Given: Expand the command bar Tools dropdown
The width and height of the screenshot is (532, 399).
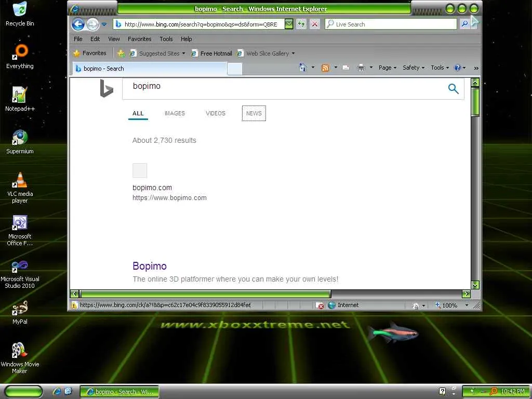Looking at the screenshot, I should (x=440, y=68).
